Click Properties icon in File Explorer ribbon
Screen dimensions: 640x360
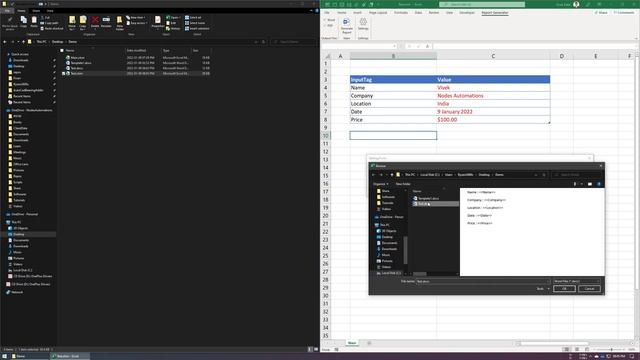(x=158, y=22)
